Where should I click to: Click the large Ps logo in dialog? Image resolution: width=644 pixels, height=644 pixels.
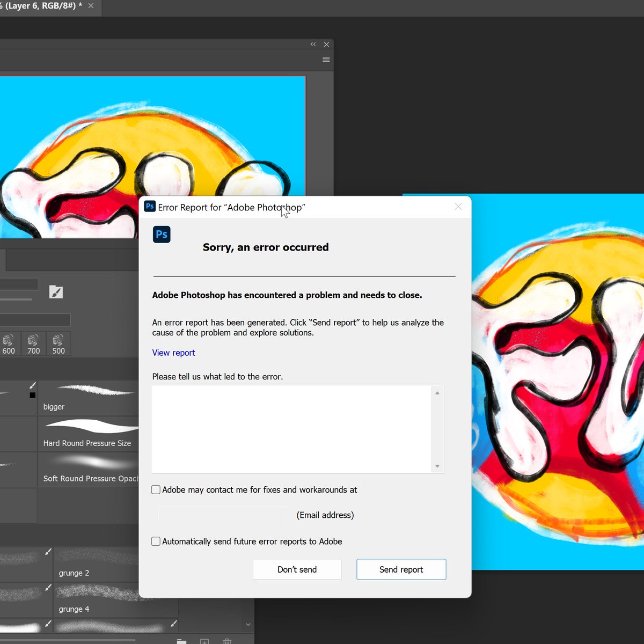[162, 235]
